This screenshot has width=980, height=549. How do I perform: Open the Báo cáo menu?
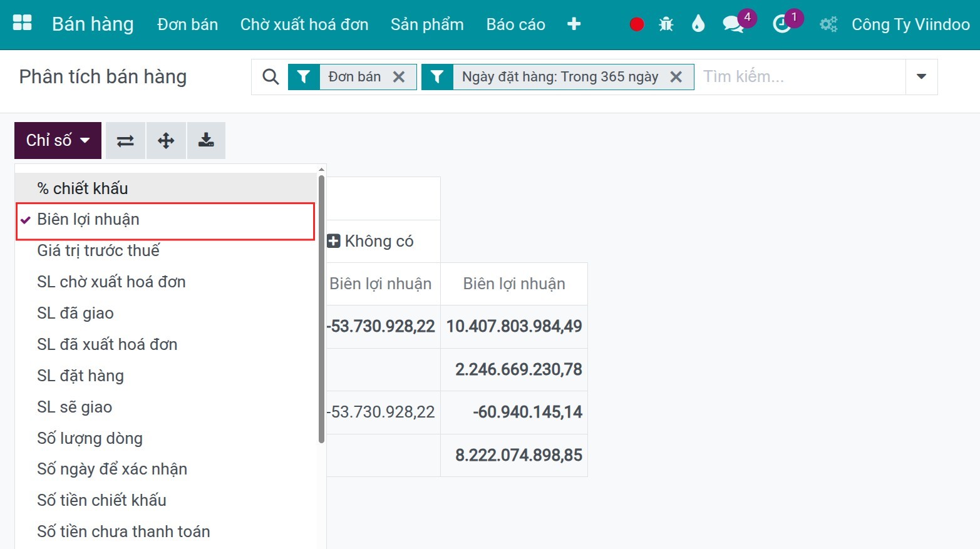(x=515, y=24)
